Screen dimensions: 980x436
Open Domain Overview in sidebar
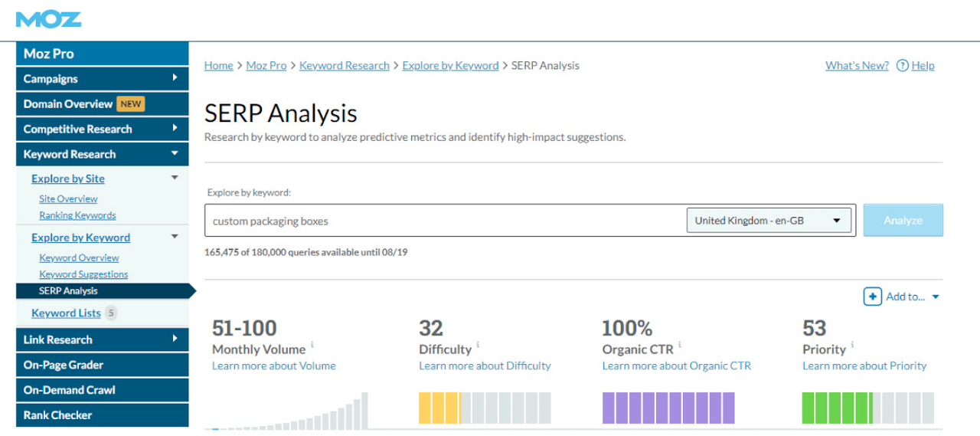coord(68,104)
